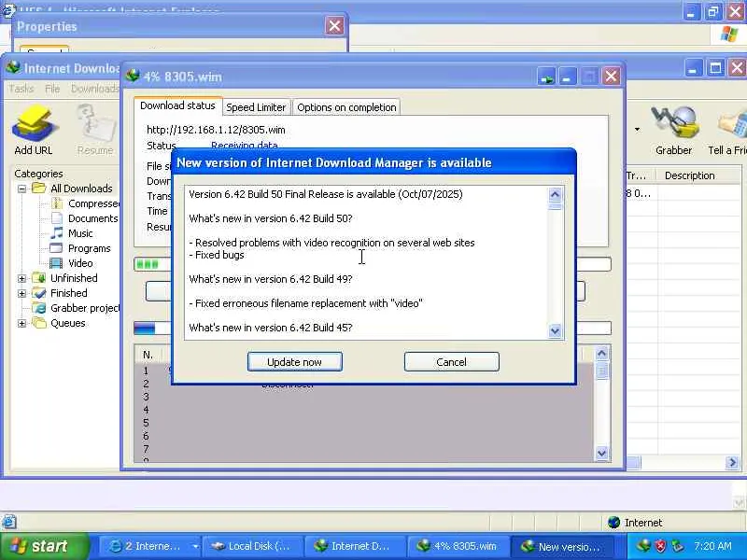Click the network connection tray icon
The height and width of the screenshot is (560, 747).
click(677, 546)
